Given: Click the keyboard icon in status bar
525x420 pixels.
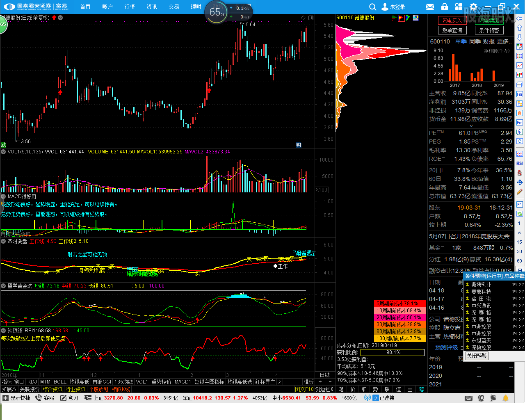Looking at the screenshot, I should (x=469, y=398).
